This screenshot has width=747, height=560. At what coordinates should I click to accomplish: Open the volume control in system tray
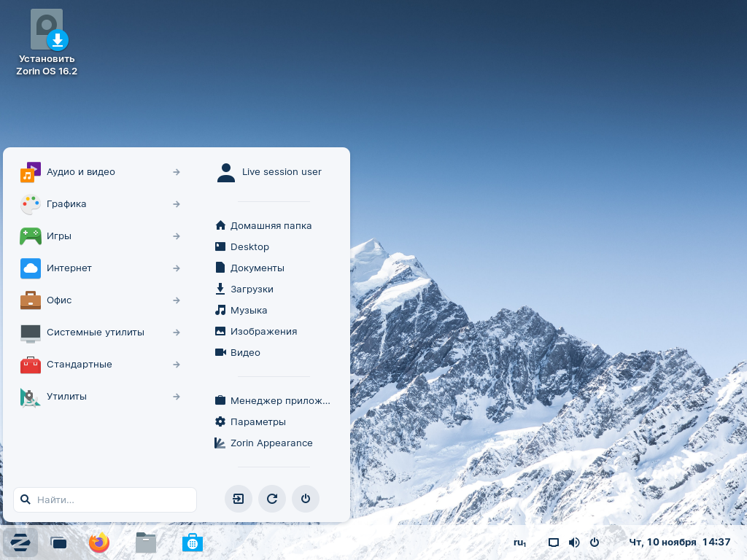(574, 542)
